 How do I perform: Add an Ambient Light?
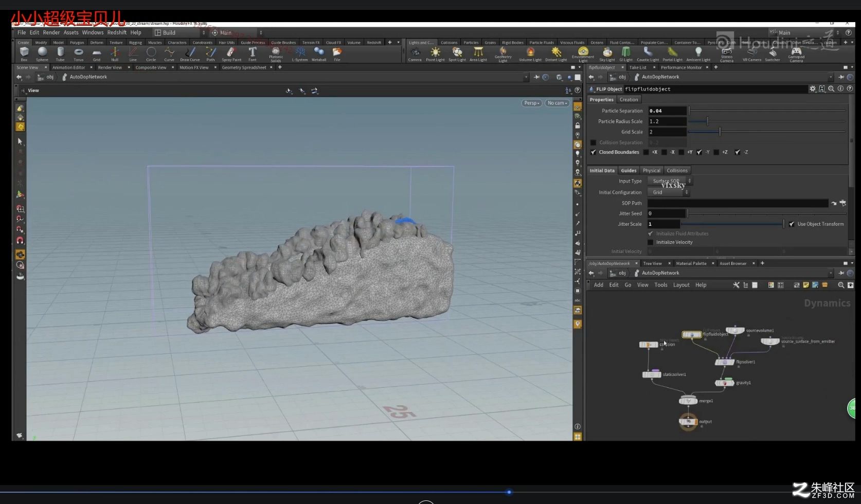coord(698,53)
